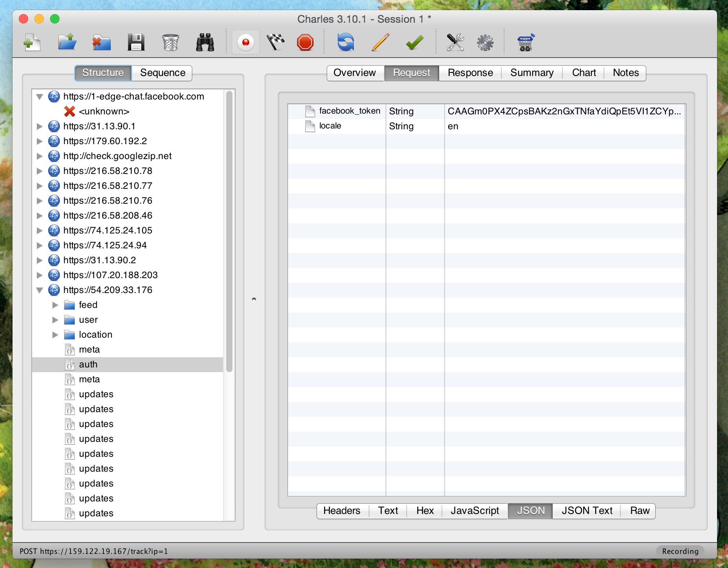Viewport: 728px width, 568px height.
Task: Select the facebook_token value cell
Action: click(564, 111)
